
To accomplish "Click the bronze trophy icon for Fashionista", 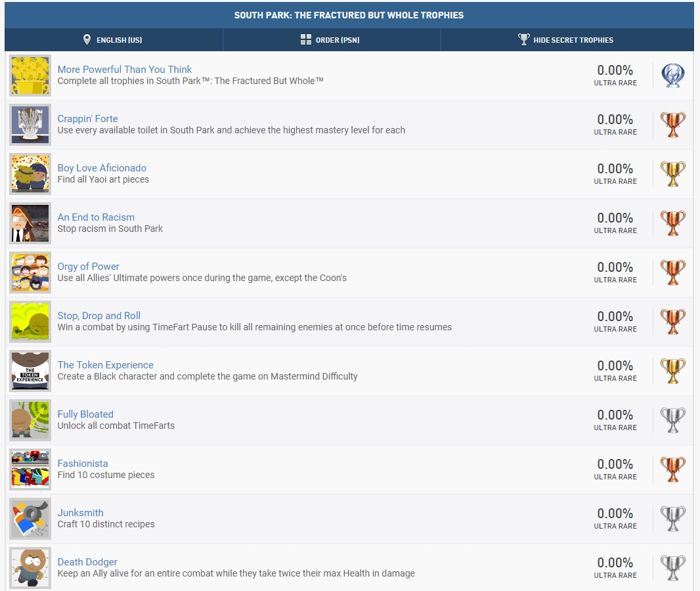I will click(673, 469).
